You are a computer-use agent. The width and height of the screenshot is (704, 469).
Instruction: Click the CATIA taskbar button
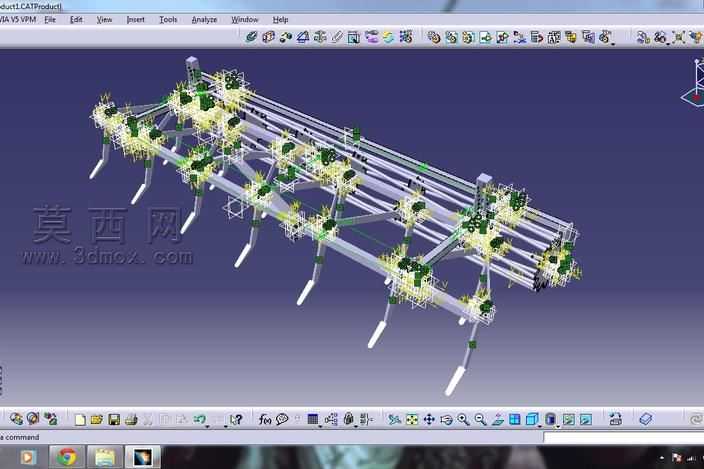(142, 457)
